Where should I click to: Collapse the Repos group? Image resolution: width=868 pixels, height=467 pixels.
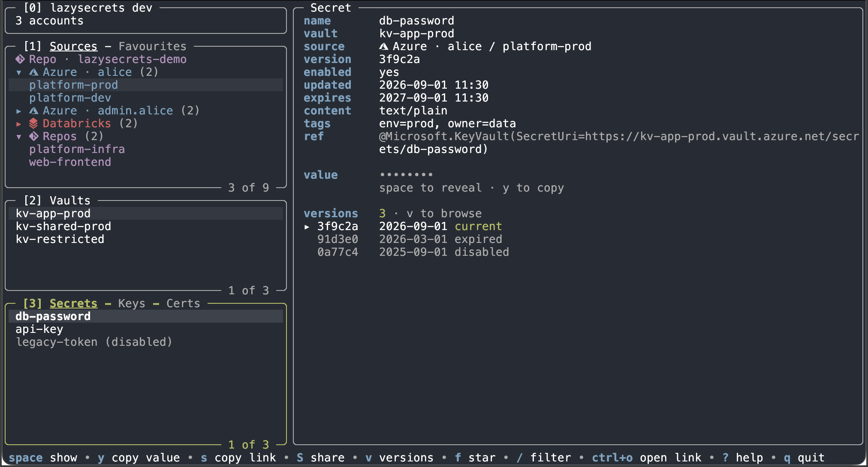click(19, 137)
